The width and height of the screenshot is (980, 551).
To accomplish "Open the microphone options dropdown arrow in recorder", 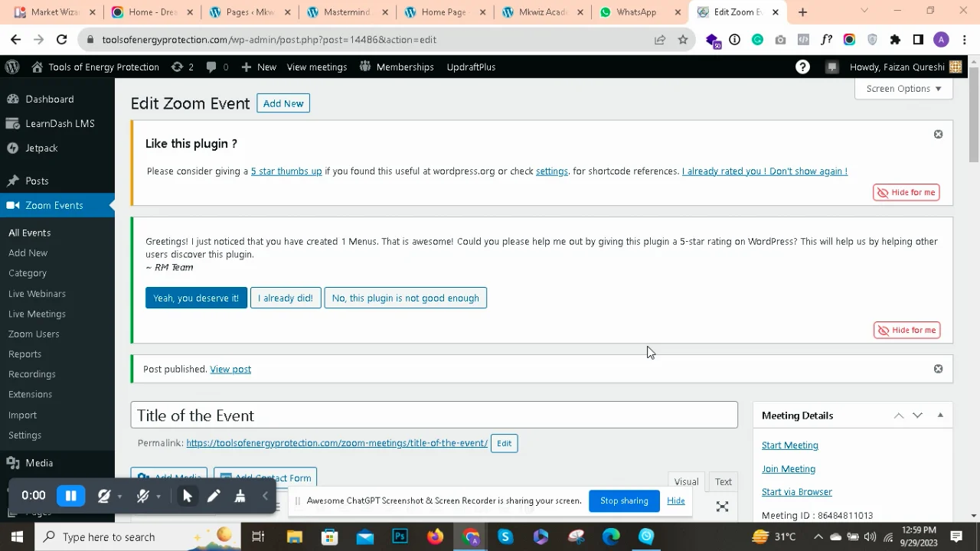I will (x=158, y=497).
